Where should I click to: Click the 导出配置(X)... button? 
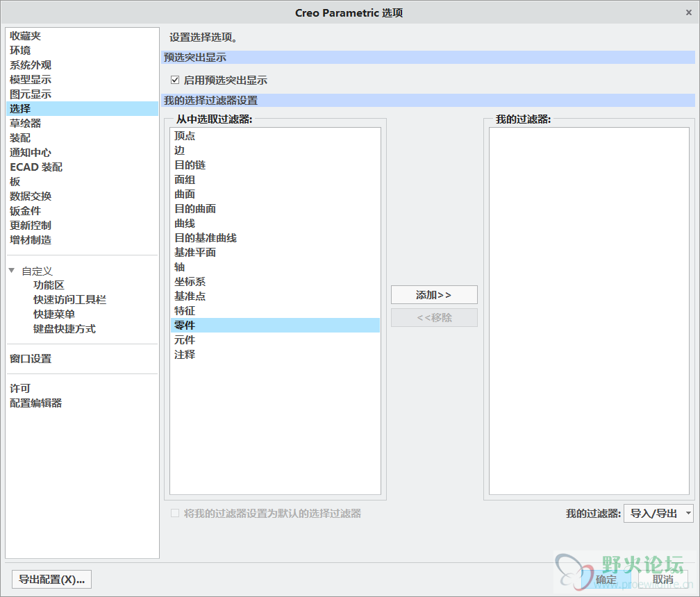(52, 579)
